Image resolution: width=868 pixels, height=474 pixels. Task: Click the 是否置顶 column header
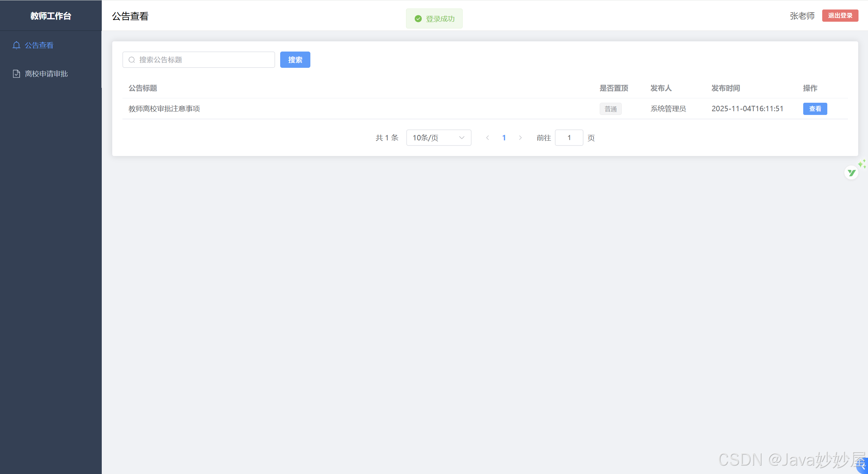coord(614,88)
